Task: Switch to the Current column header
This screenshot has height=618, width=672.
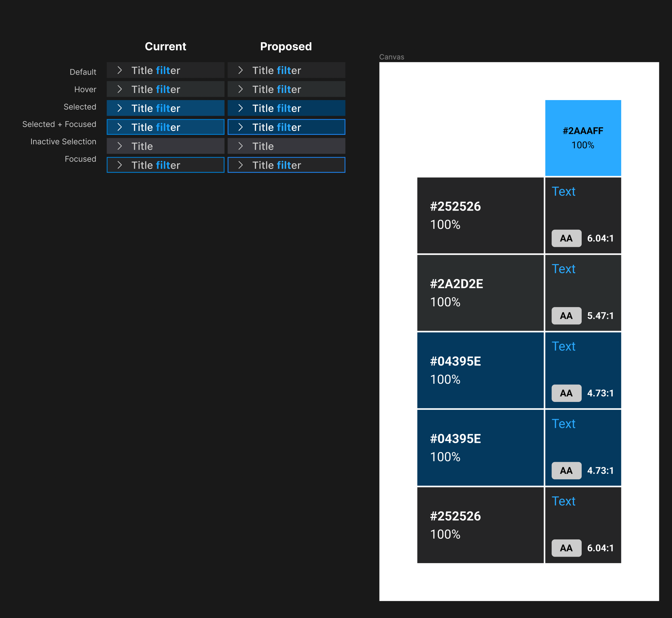Action: pos(165,46)
